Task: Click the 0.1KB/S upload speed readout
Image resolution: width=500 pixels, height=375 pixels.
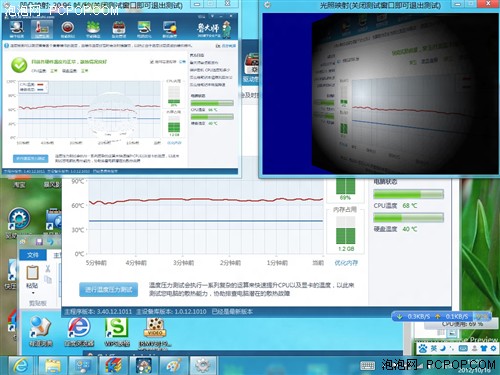Action: coord(457,316)
